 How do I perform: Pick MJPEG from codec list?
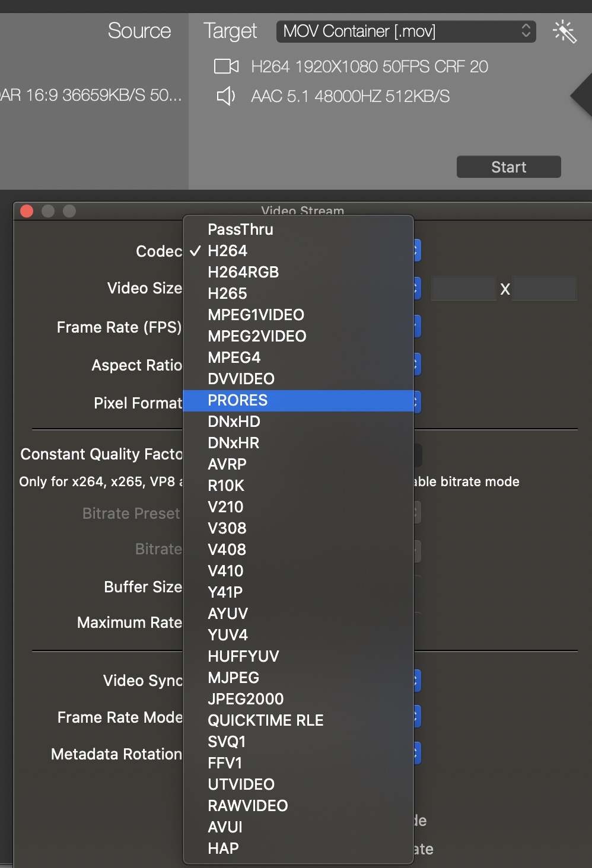pos(233,678)
